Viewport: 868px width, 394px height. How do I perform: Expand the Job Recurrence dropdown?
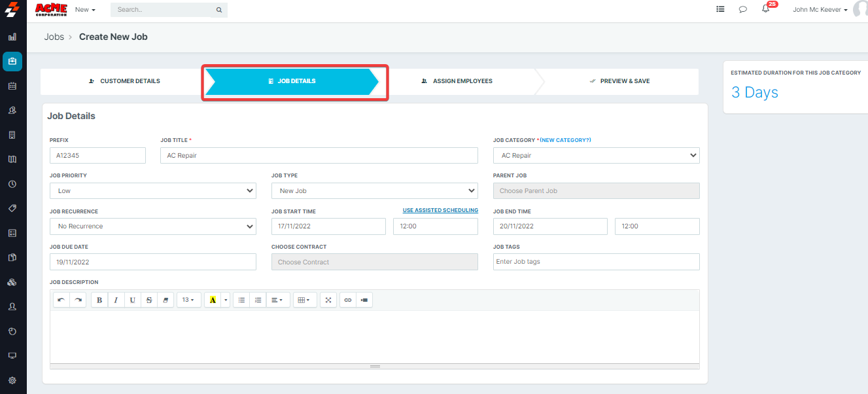(x=152, y=226)
